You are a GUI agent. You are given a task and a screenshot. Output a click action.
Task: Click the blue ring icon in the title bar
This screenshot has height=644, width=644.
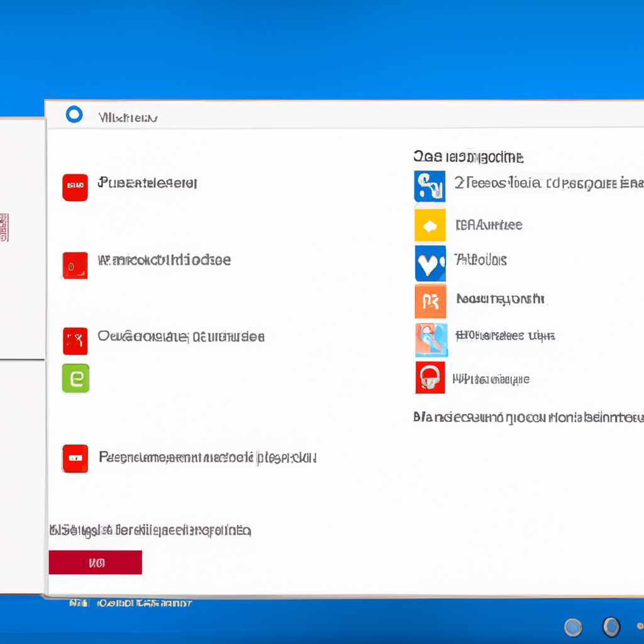[x=74, y=114]
